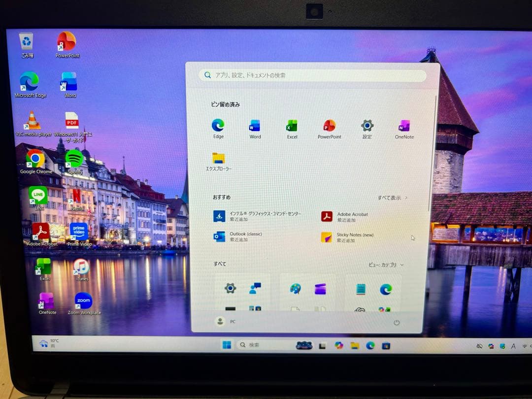
Task: Open Clipchamp icon in すべて grid
Action: [320, 289]
